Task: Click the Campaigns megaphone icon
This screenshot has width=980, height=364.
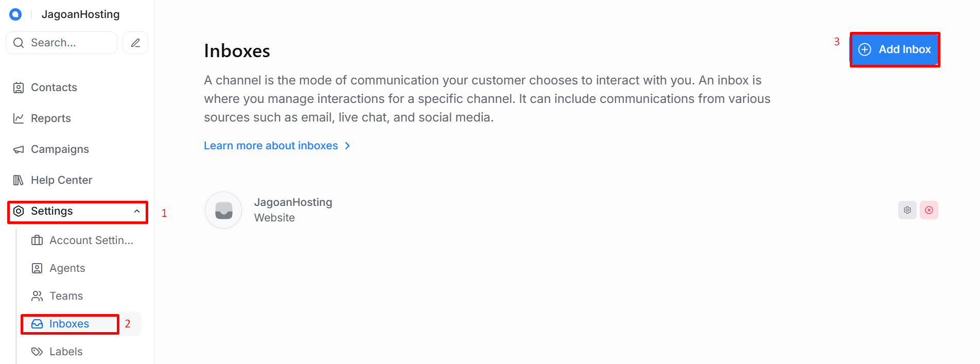Action: [19, 149]
